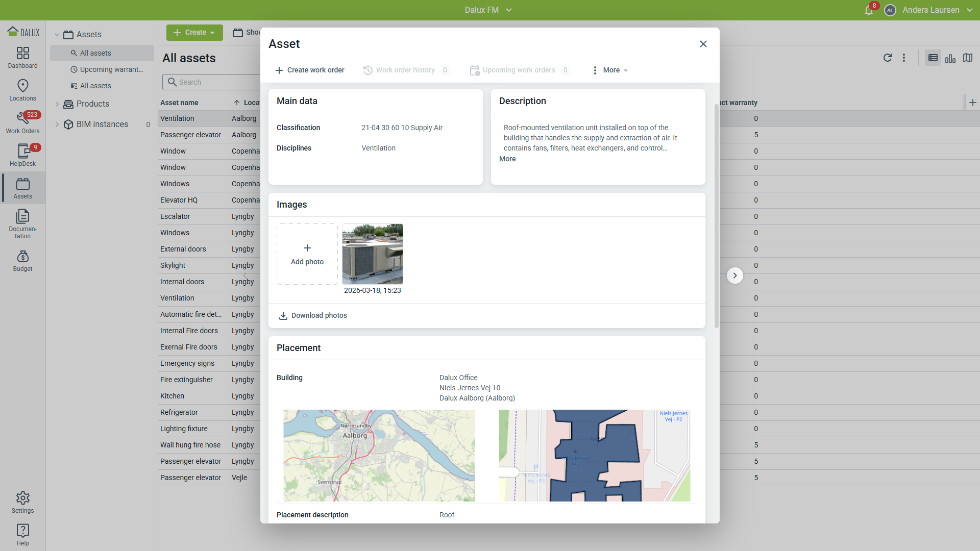This screenshot has width=980, height=551.
Task: Open Dalux FM module dropdown
Action: [488, 10]
